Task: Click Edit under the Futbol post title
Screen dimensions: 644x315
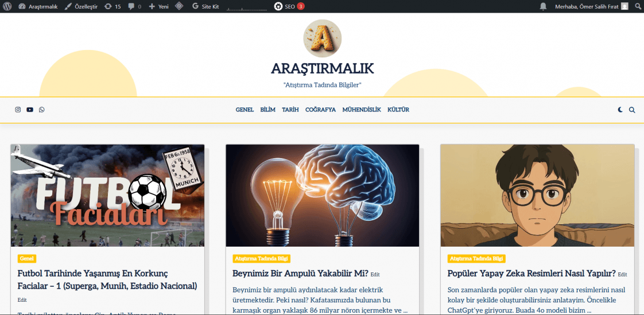Action: [22, 300]
